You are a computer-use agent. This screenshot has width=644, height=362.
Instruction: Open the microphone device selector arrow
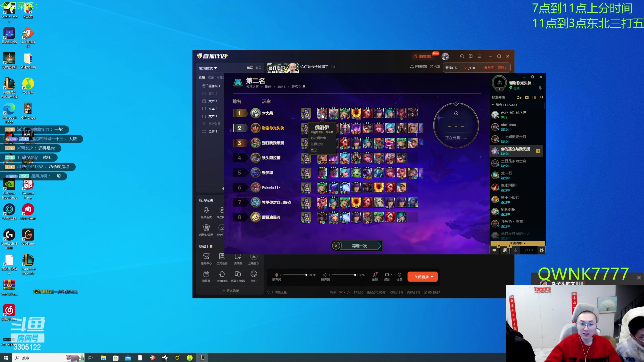click(281, 275)
